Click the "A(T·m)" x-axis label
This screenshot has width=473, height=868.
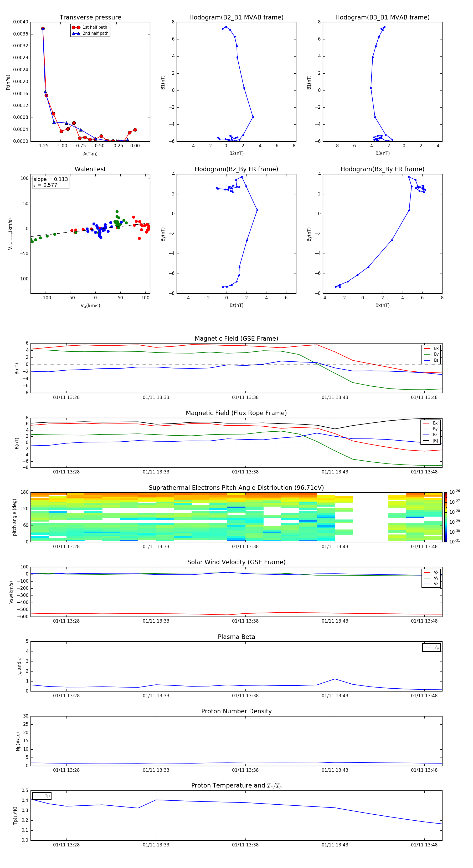point(90,154)
